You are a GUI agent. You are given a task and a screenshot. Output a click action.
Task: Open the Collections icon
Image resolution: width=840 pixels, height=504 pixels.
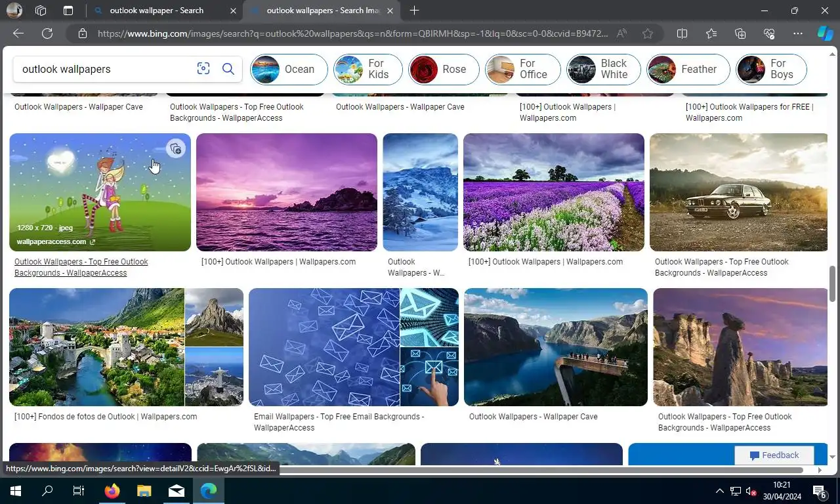point(740,33)
